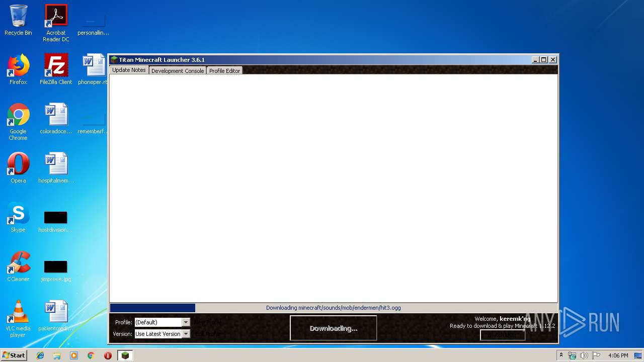Screen dimensions: 644x362
Task: Click the 'Version:' label
Action: 123,334
